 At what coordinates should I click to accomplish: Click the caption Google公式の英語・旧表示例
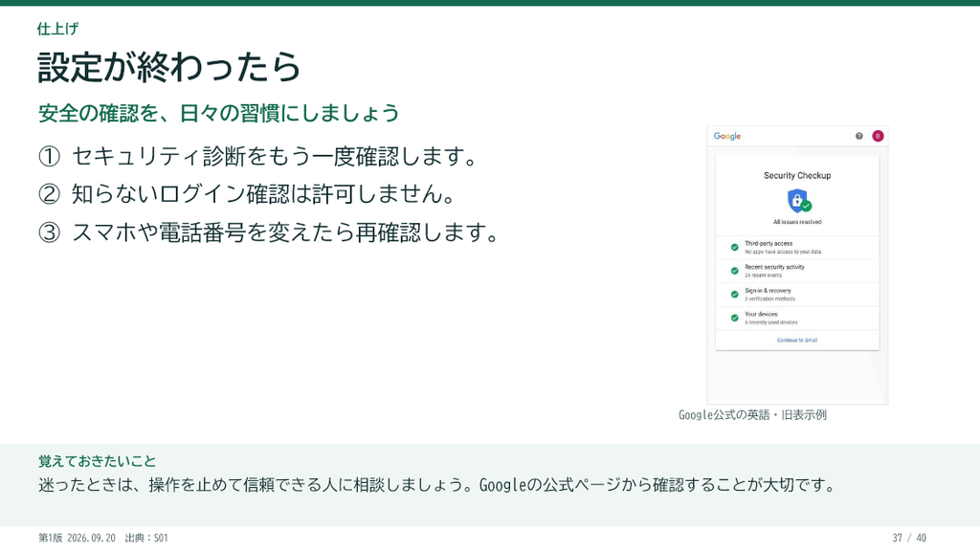752,415
